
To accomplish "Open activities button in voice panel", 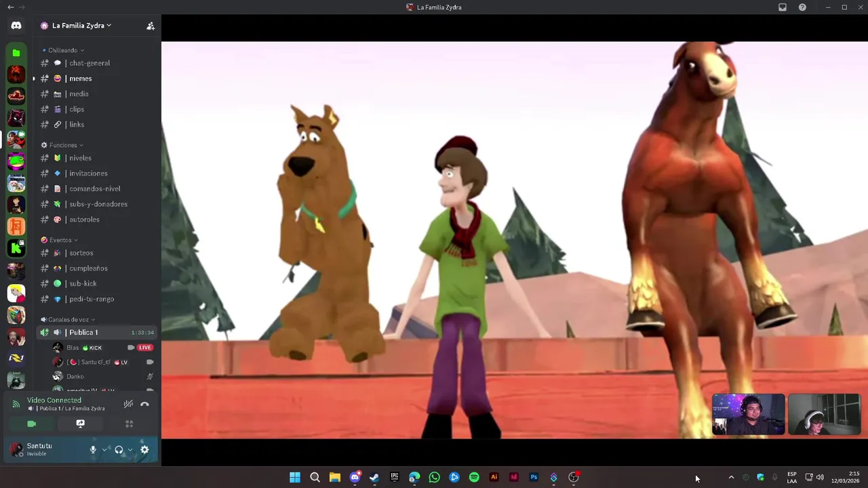I will 129,424.
